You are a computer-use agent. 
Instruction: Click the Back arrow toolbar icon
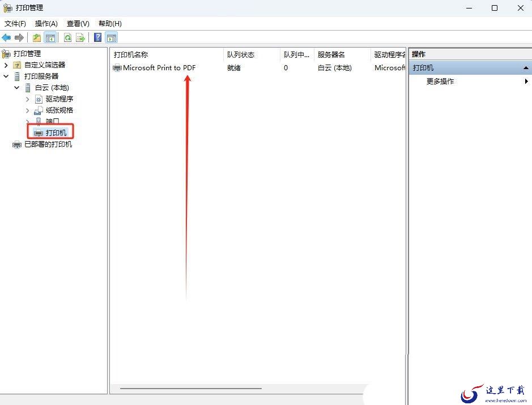[x=6, y=37]
